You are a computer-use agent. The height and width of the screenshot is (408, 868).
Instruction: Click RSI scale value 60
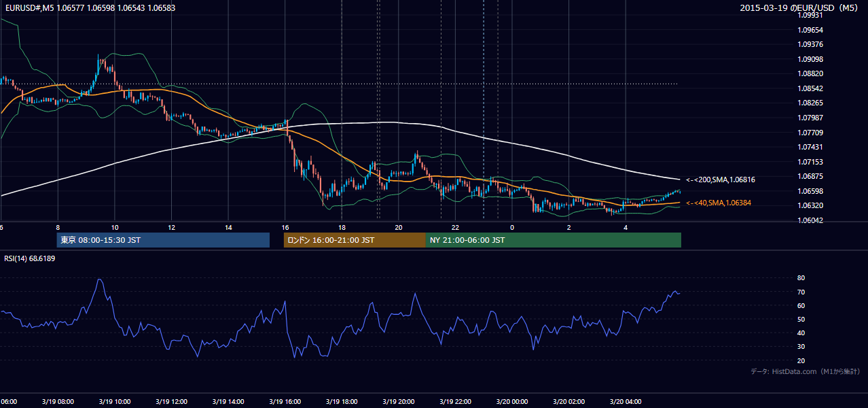pyautogui.click(x=801, y=305)
